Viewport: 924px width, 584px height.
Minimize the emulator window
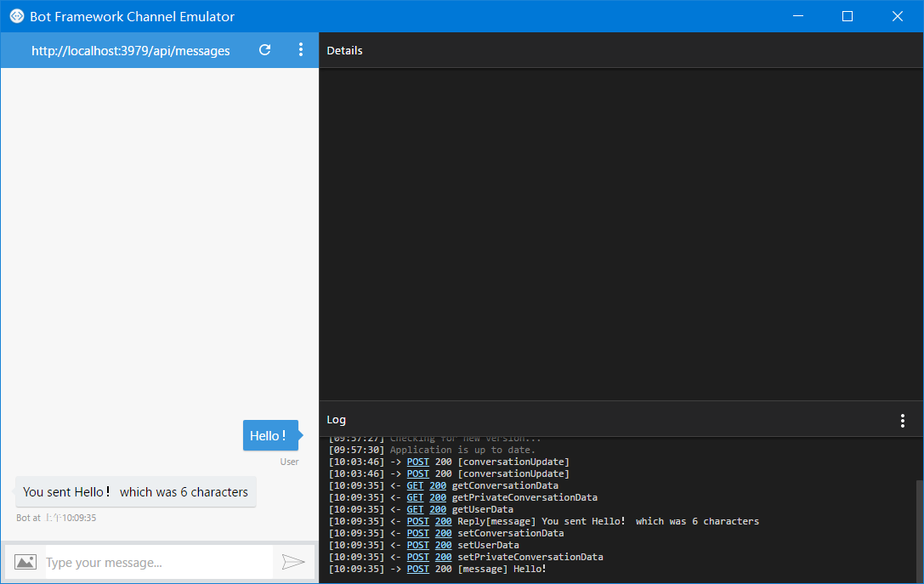click(x=797, y=16)
